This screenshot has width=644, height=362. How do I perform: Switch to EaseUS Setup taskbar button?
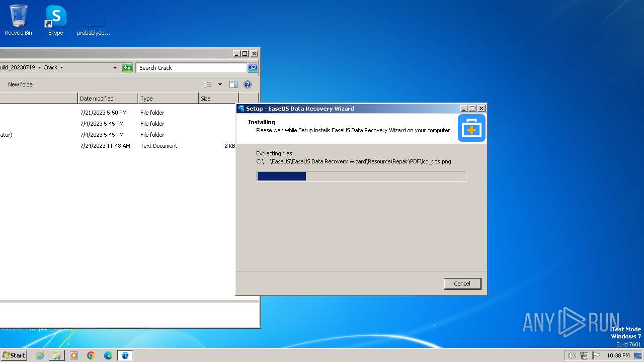click(125, 355)
